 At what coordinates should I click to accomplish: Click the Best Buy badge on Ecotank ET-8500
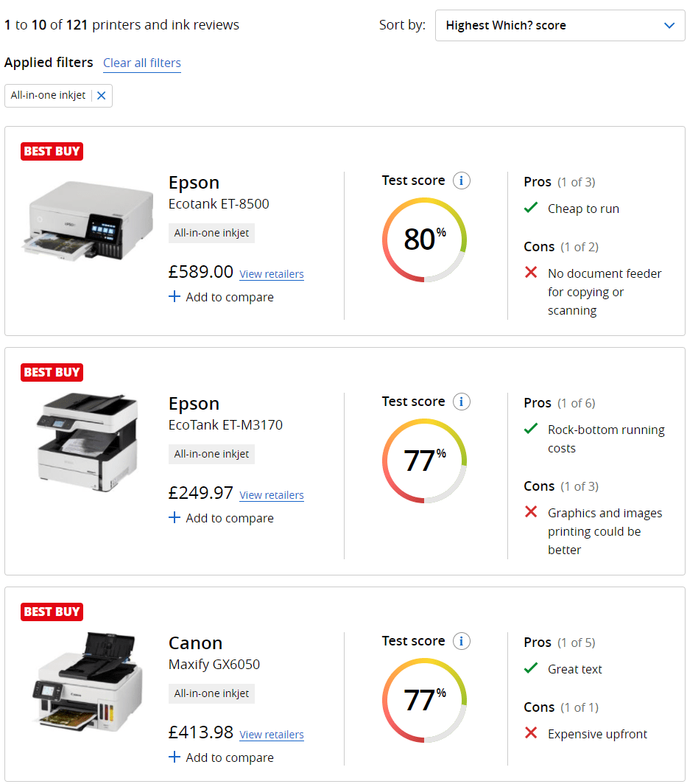[52, 151]
